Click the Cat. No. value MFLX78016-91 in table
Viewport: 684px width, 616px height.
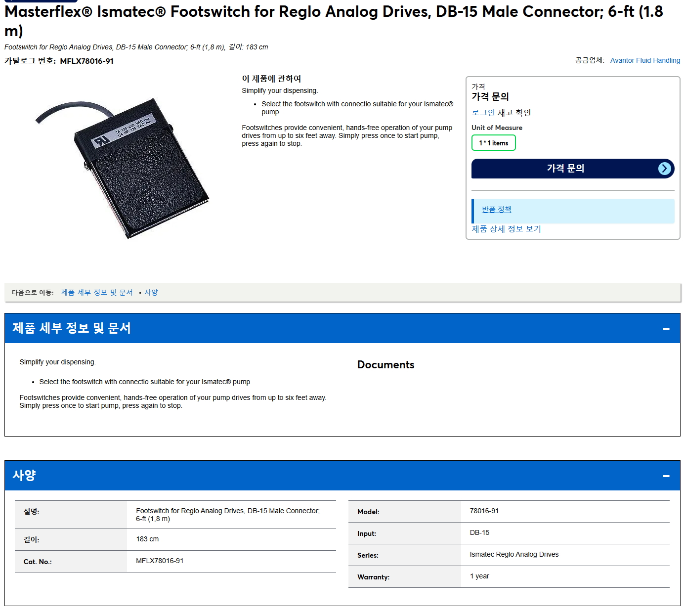[x=160, y=561]
